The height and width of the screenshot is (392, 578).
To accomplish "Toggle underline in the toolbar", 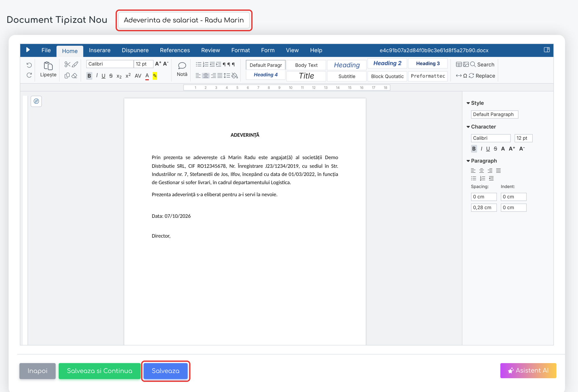I will (103, 76).
